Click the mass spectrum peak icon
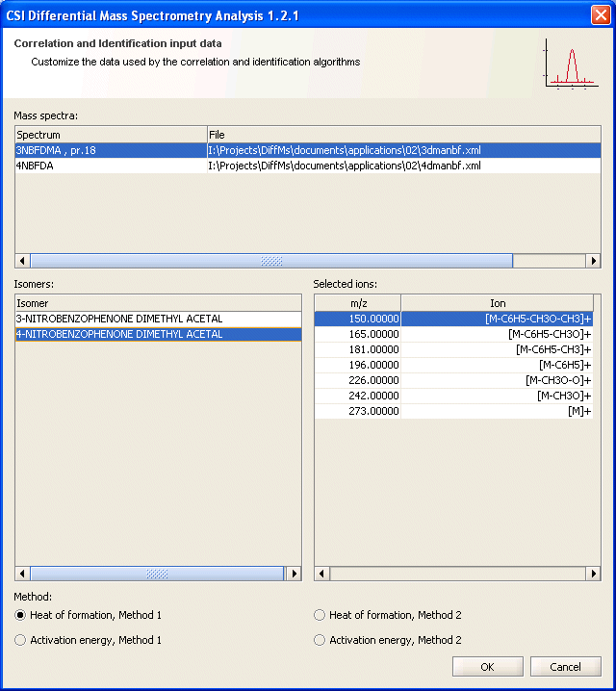The image size is (616, 691). click(570, 64)
